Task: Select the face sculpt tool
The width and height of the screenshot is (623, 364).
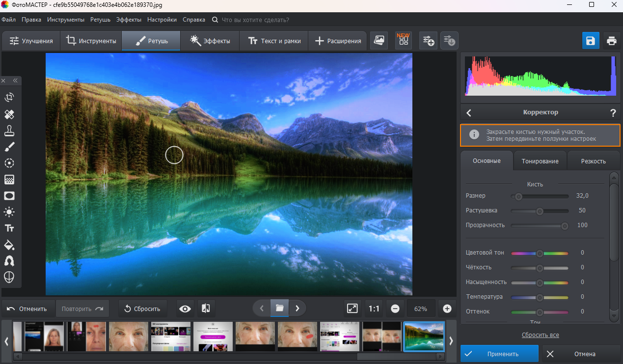Action: (9, 277)
